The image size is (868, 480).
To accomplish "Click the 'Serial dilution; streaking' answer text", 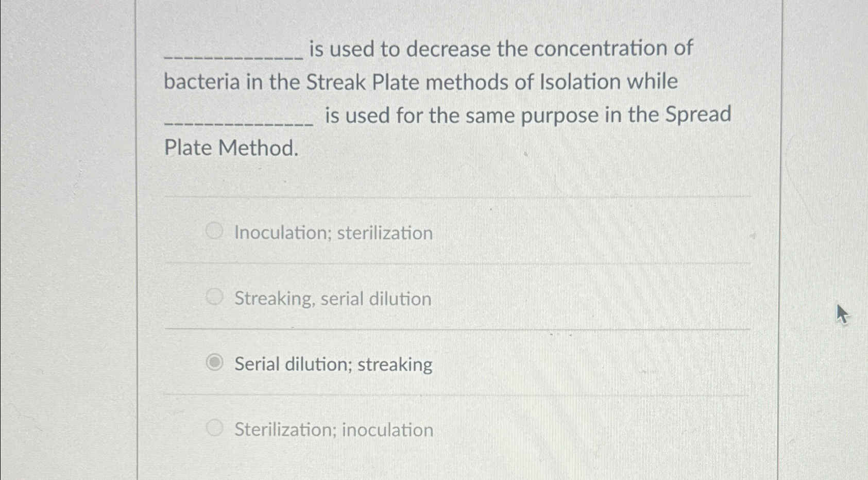I will [x=333, y=365].
